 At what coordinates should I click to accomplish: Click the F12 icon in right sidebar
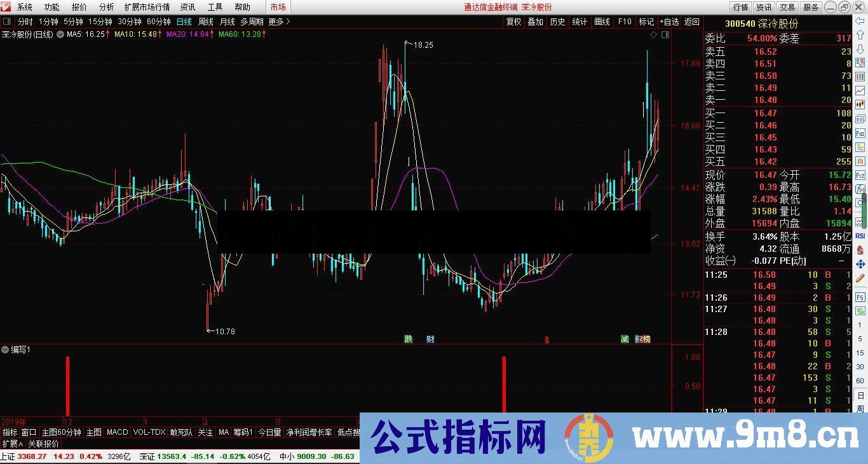click(860, 174)
